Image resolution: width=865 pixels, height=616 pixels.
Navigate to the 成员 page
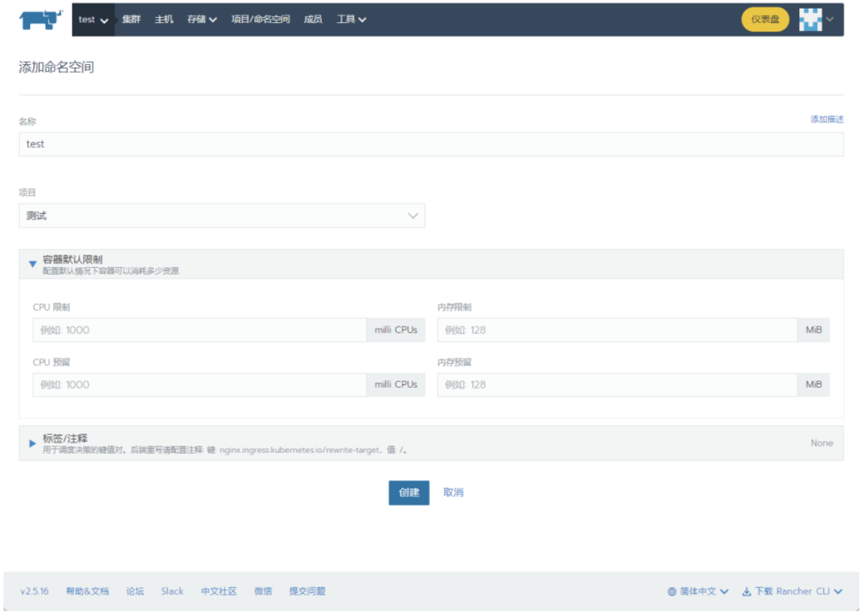313,20
